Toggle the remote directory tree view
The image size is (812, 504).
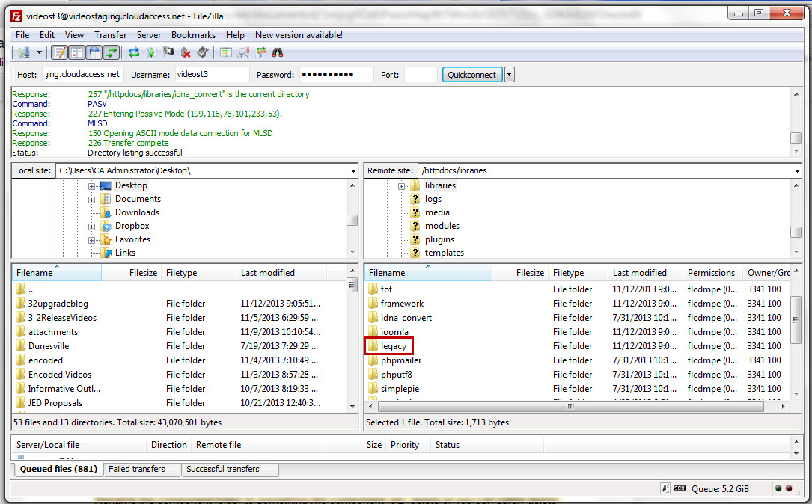point(94,53)
